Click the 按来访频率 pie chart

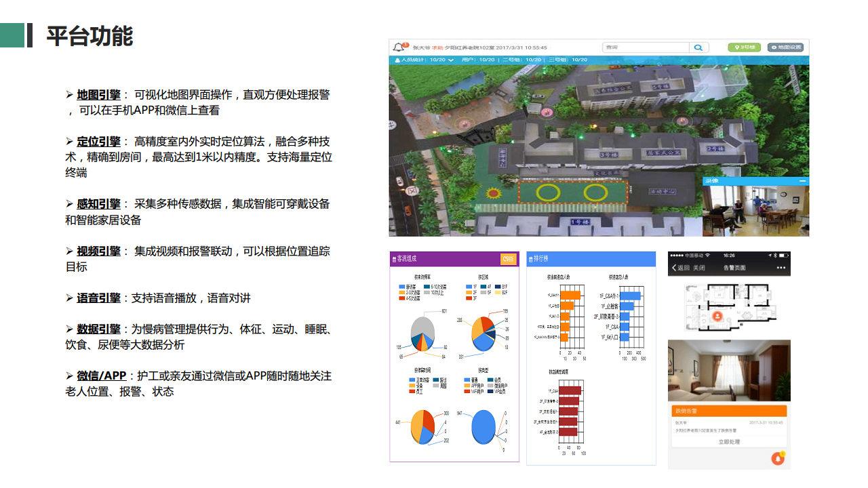[x=422, y=333]
